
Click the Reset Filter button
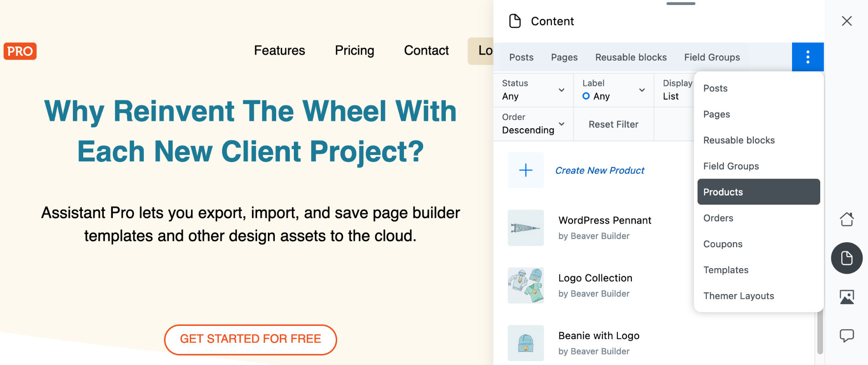click(x=613, y=124)
